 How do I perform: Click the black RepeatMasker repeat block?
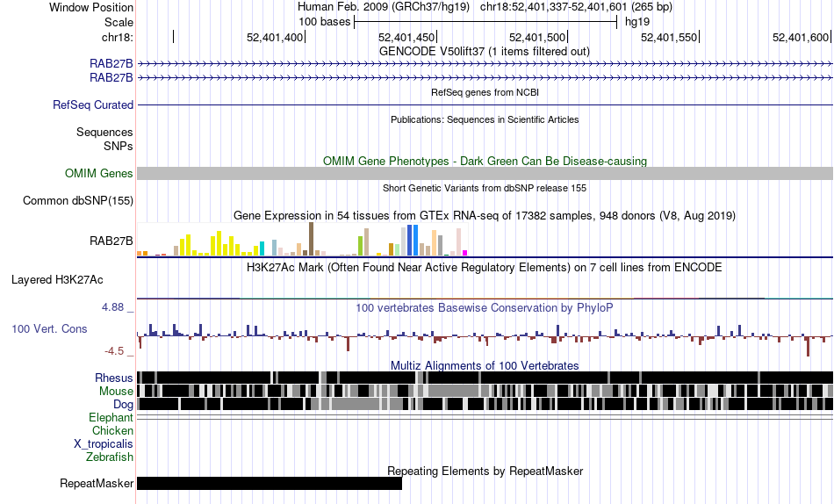click(270, 483)
